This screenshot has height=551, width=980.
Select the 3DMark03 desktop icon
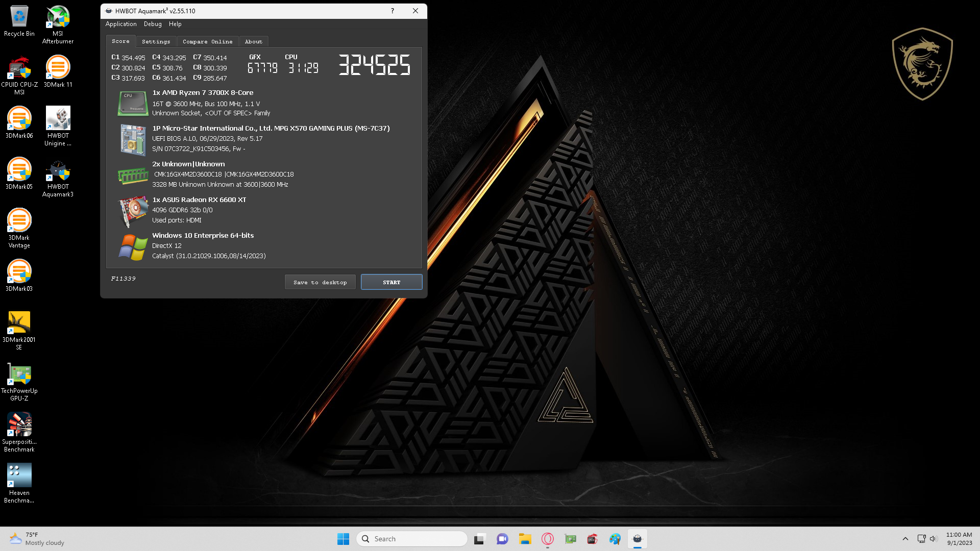coord(19,276)
